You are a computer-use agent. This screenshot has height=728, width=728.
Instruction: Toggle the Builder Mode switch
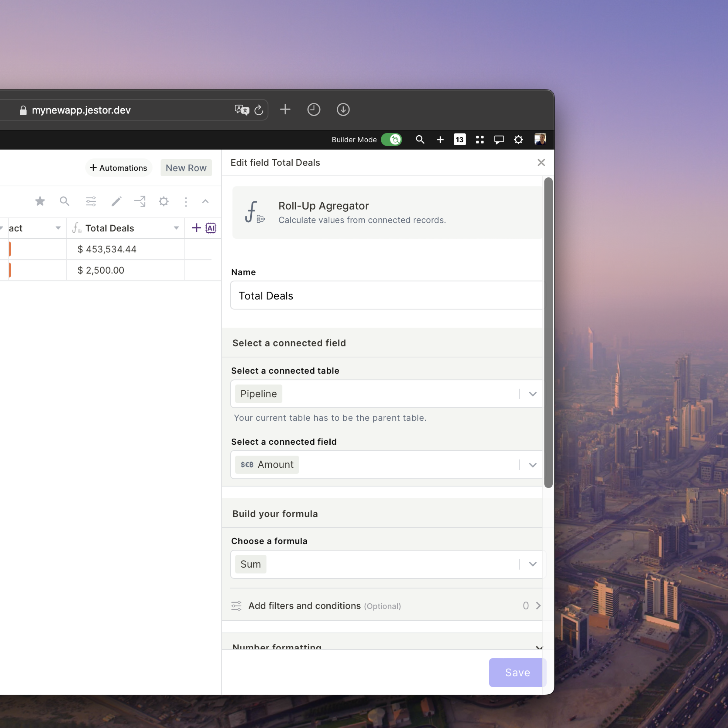click(x=391, y=140)
